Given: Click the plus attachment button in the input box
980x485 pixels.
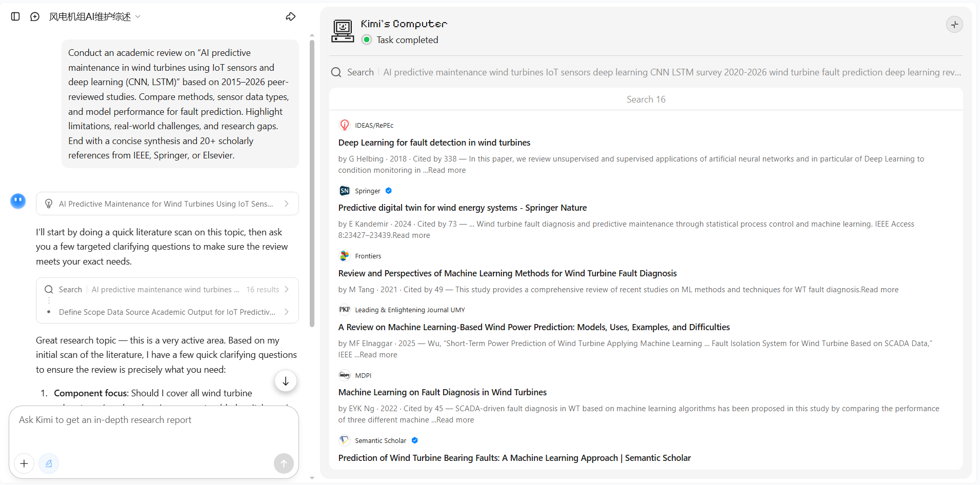Looking at the screenshot, I should tap(24, 463).
